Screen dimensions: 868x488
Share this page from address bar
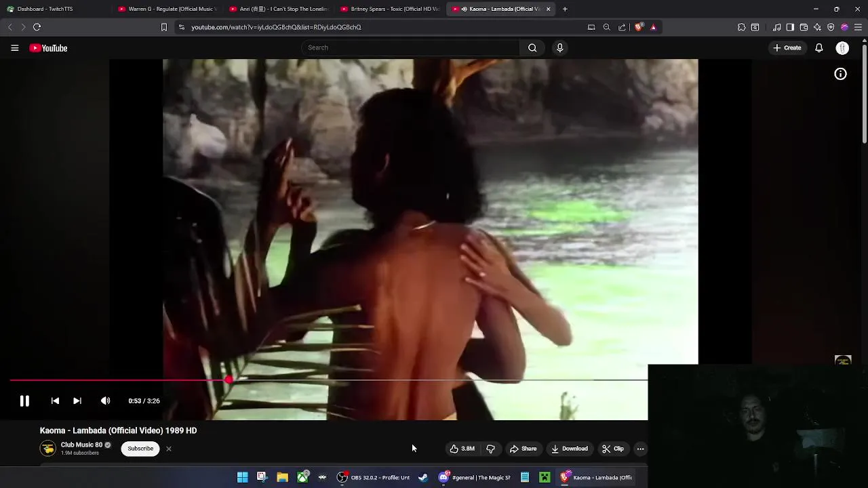(622, 27)
